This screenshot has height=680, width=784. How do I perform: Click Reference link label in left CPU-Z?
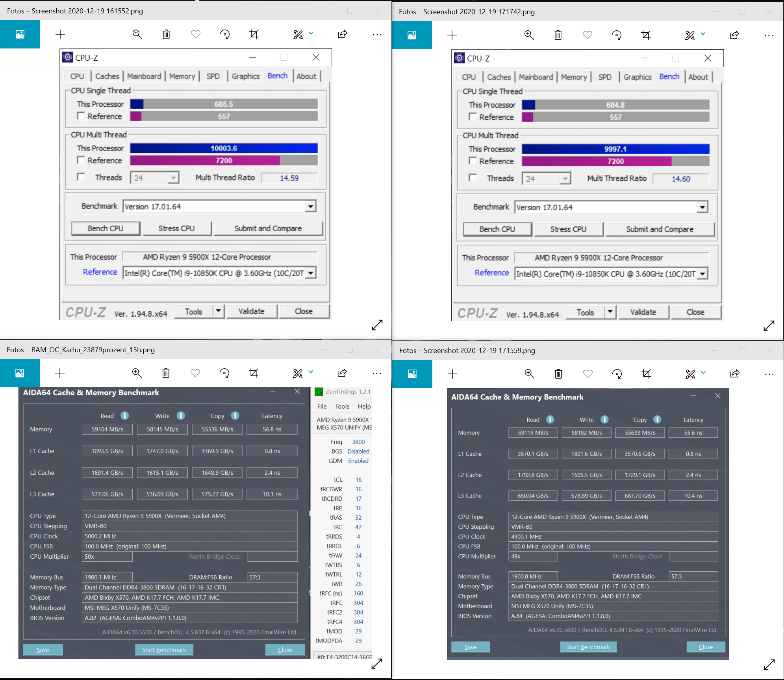(100, 272)
